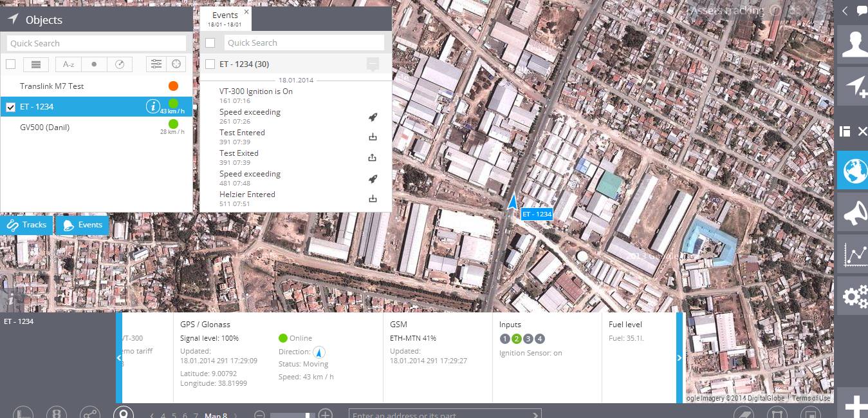Click the crosshair target icon in Objects toolbar
Viewport: 868px width, 418px height.
(x=176, y=64)
